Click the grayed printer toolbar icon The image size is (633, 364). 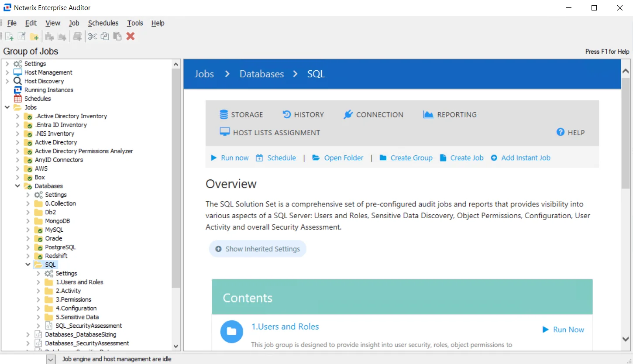[77, 36]
